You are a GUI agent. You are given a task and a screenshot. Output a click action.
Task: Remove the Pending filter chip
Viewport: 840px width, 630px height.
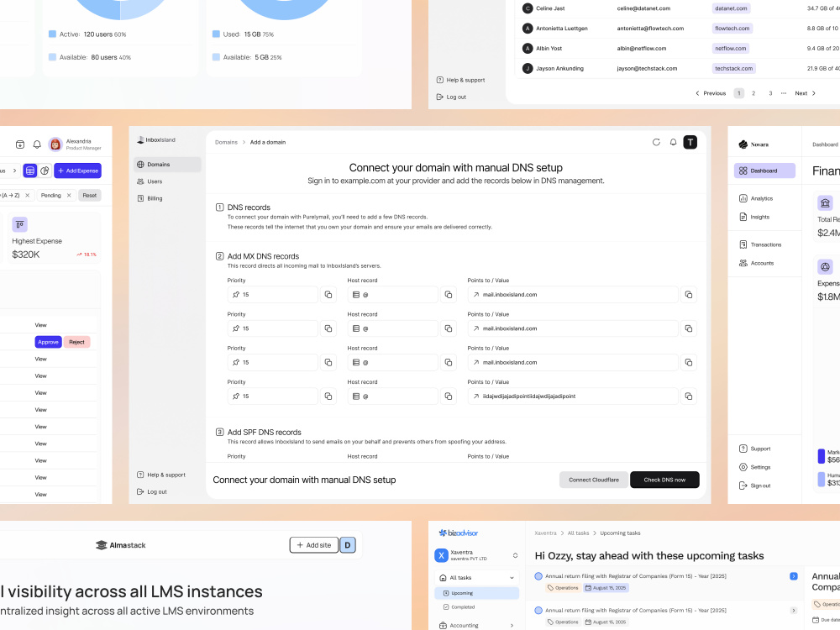[69, 196]
